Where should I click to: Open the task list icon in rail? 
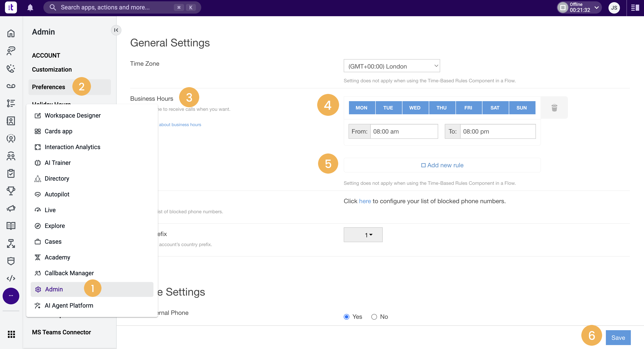(x=11, y=103)
